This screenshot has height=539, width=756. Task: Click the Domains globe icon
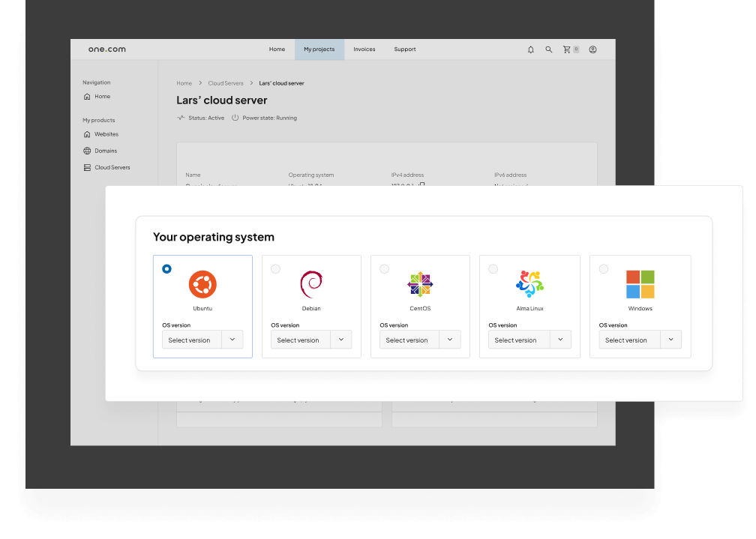87,151
